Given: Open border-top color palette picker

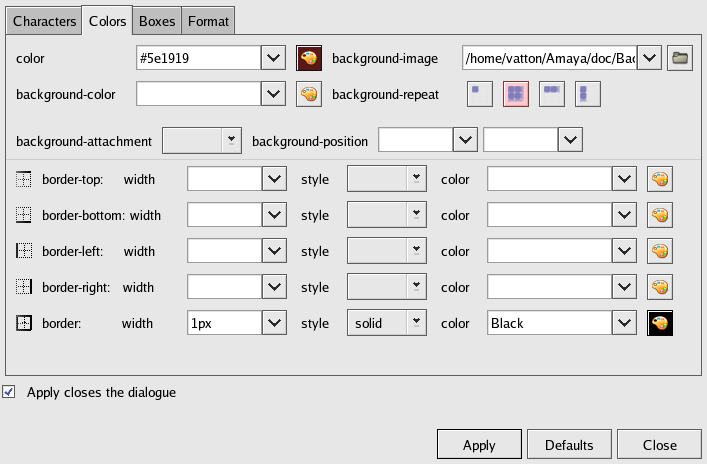Looking at the screenshot, I should pos(659,179).
